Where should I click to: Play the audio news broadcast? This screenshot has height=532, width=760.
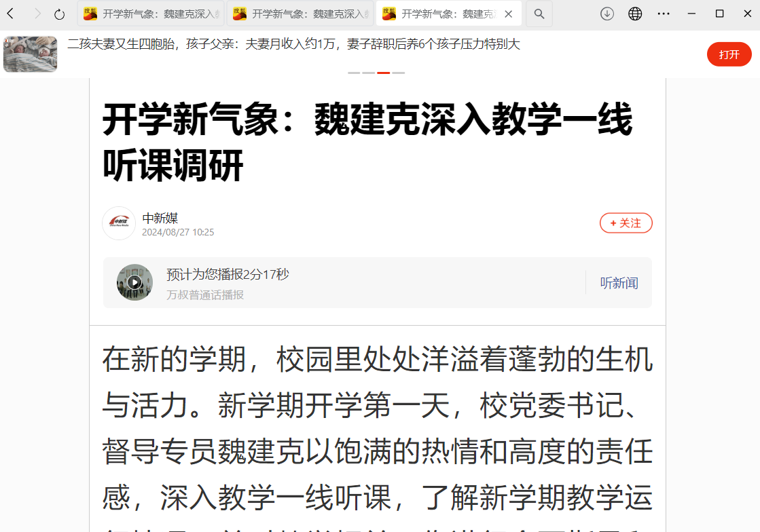click(134, 282)
